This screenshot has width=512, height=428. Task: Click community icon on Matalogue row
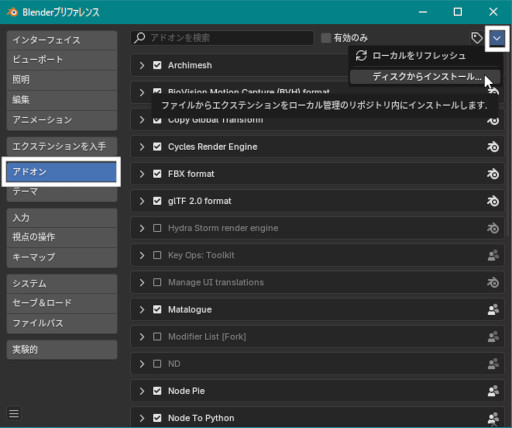click(x=493, y=310)
